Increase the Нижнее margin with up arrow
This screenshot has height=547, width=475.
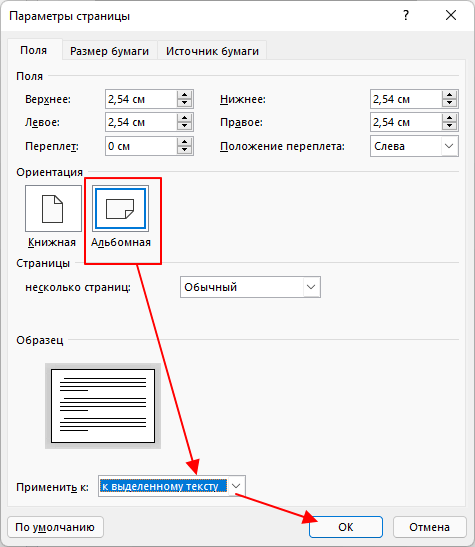[450, 95]
